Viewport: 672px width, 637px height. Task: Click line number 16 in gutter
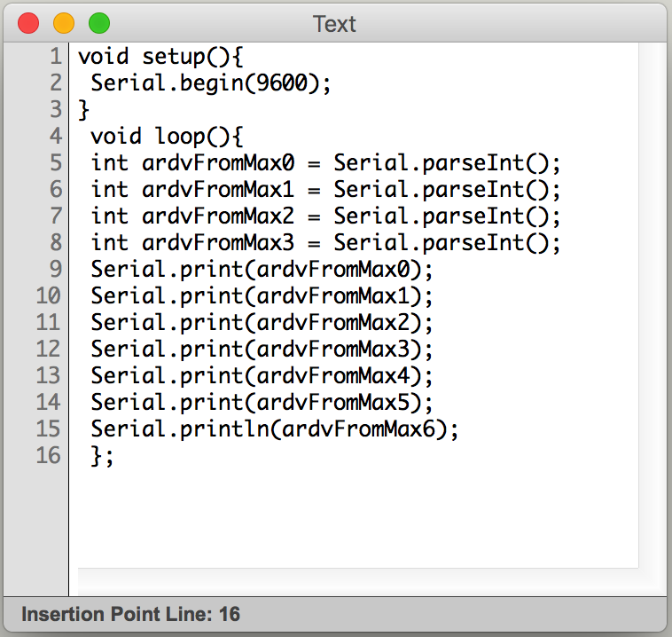coord(49,455)
